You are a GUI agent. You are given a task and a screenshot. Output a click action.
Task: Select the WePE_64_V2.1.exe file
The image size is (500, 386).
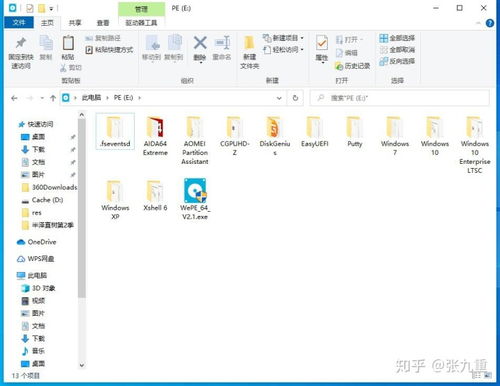coord(195,199)
